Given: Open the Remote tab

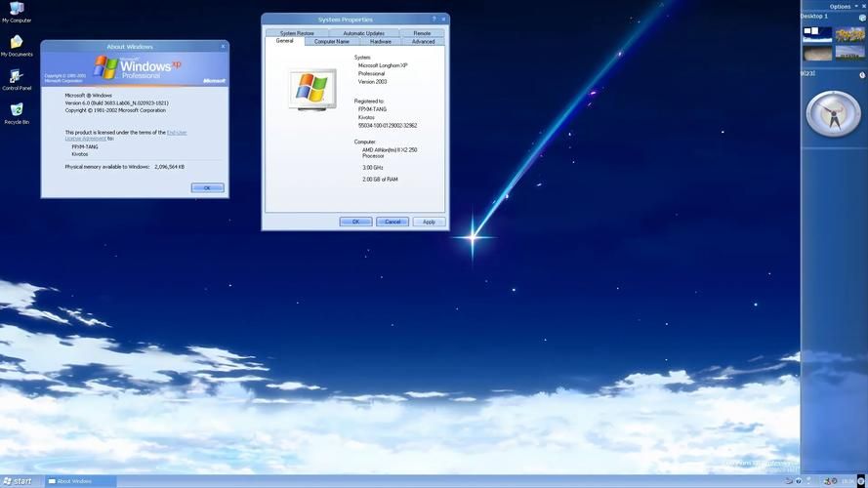Looking at the screenshot, I should tap(422, 33).
